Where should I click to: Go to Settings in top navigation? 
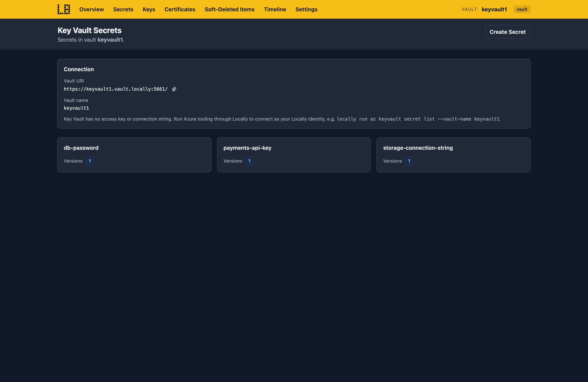click(x=306, y=9)
